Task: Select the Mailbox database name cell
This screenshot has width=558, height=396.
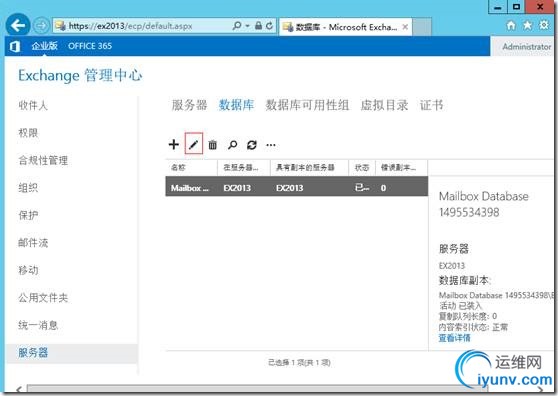Action: [190, 188]
